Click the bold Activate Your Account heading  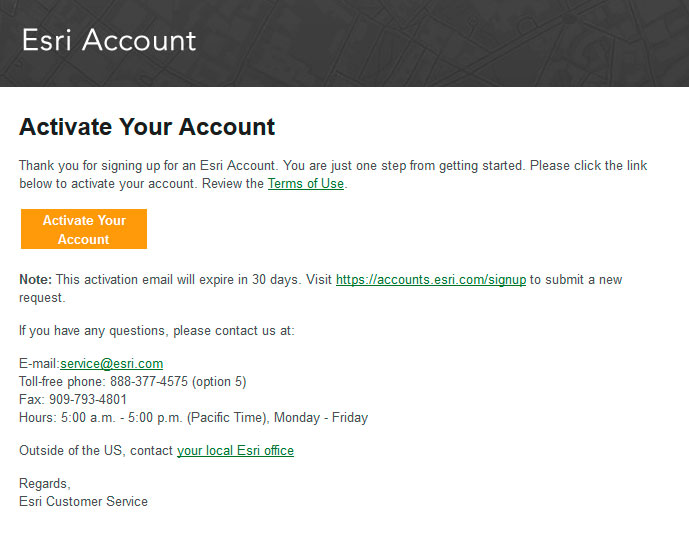[x=147, y=127]
